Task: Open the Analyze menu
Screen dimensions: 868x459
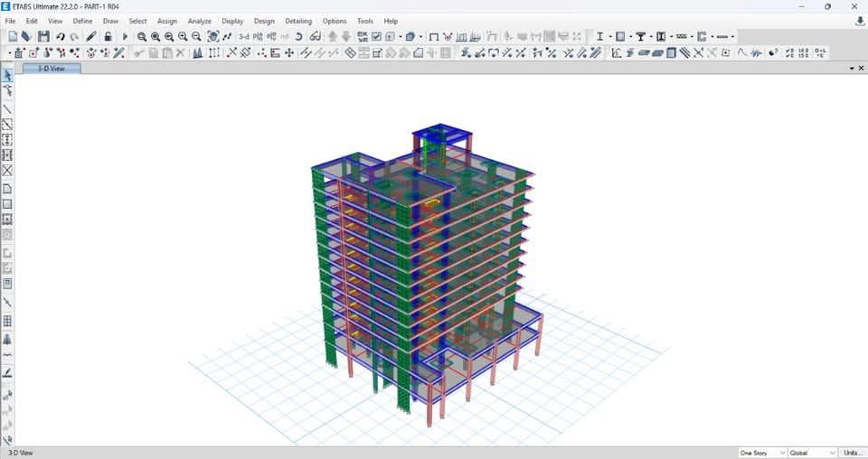Action: click(x=199, y=21)
